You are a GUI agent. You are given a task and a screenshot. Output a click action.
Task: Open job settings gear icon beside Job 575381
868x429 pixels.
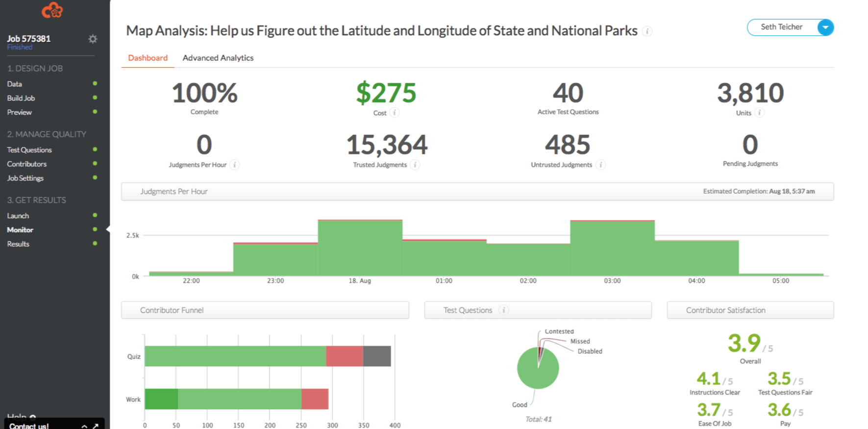93,39
